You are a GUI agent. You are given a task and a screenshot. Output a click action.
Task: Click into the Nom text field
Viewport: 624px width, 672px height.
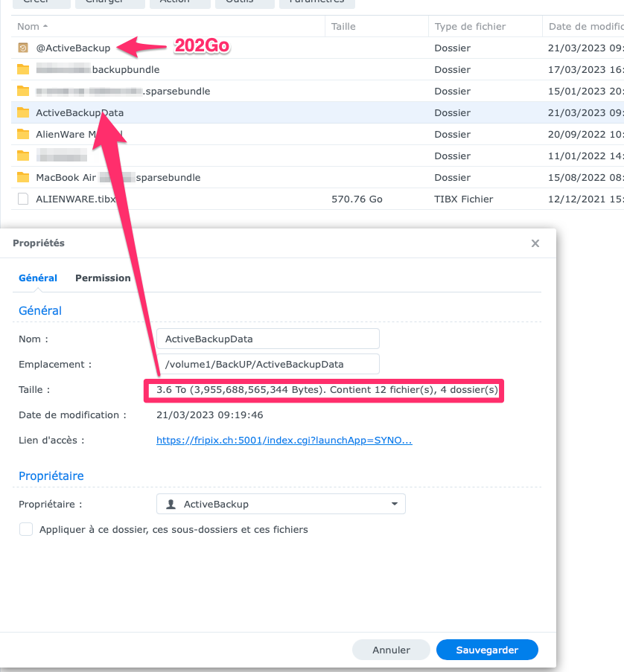tap(267, 339)
